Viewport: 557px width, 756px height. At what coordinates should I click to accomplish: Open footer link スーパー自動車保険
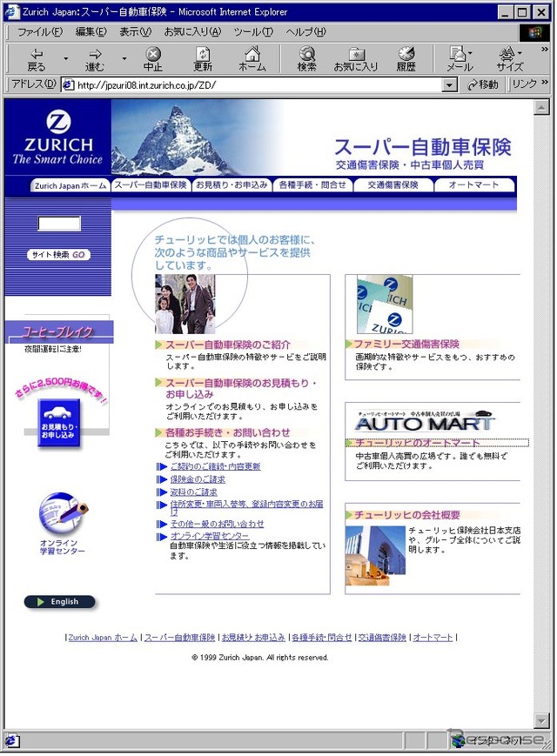point(180,638)
